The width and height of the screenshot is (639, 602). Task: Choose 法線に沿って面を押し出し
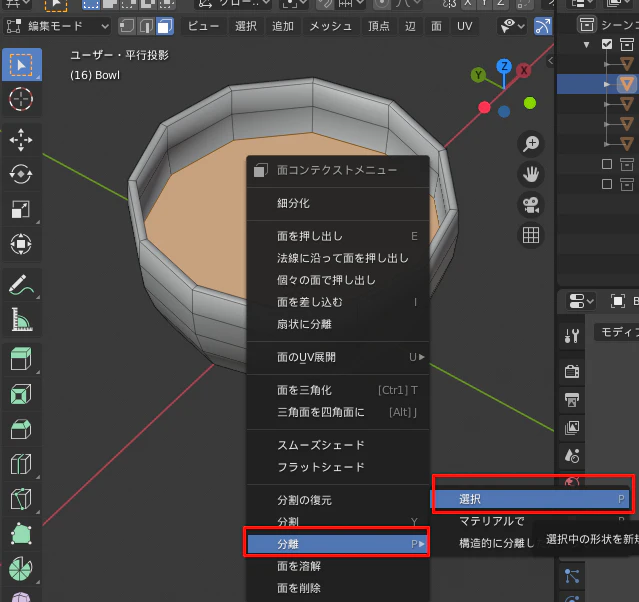click(337, 258)
